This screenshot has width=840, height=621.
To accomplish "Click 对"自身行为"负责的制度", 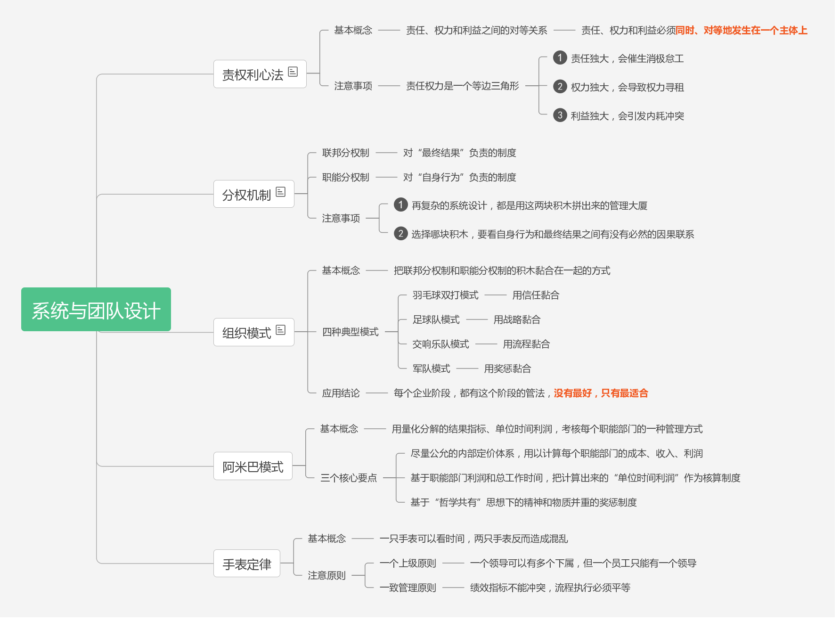I will tap(460, 177).
